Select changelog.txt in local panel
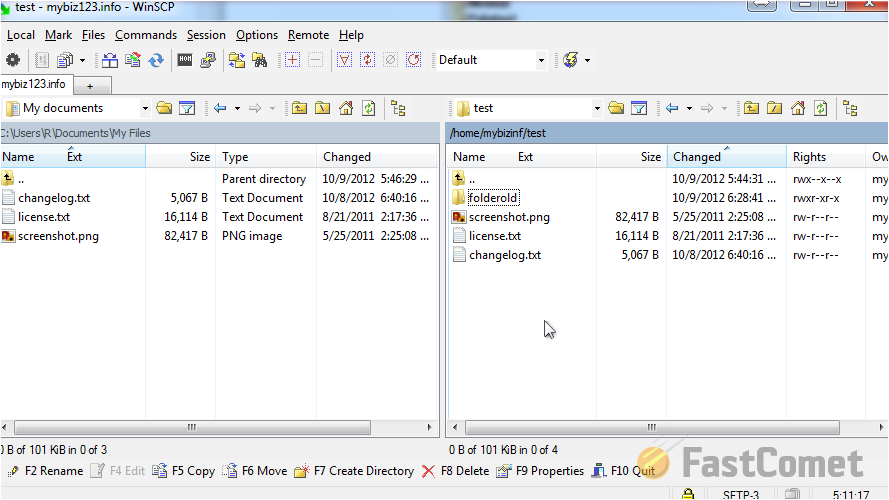889x500 pixels. pyautogui.click(x=54, y=198)
